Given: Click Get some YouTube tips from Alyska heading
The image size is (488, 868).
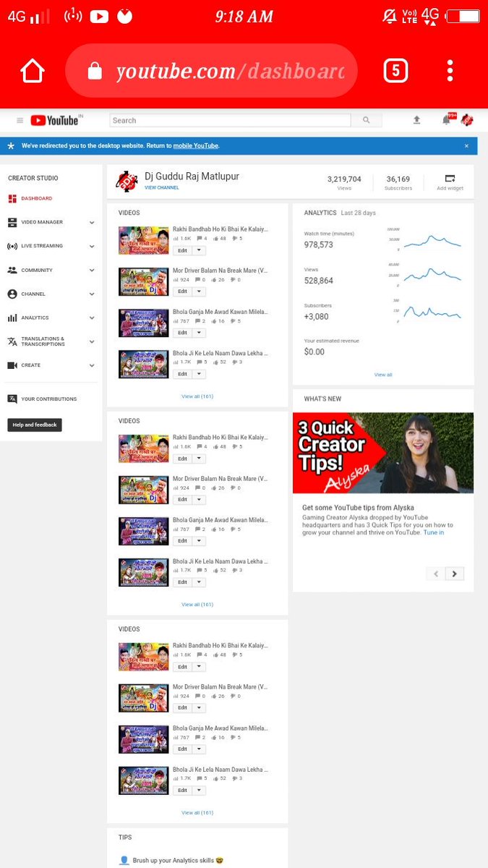Looking at the screenshot, I should pos(358,508).
